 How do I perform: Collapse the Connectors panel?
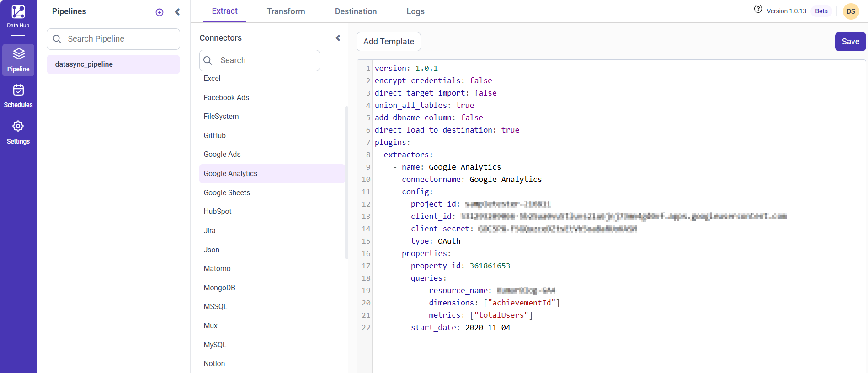[x=338, y=38]
